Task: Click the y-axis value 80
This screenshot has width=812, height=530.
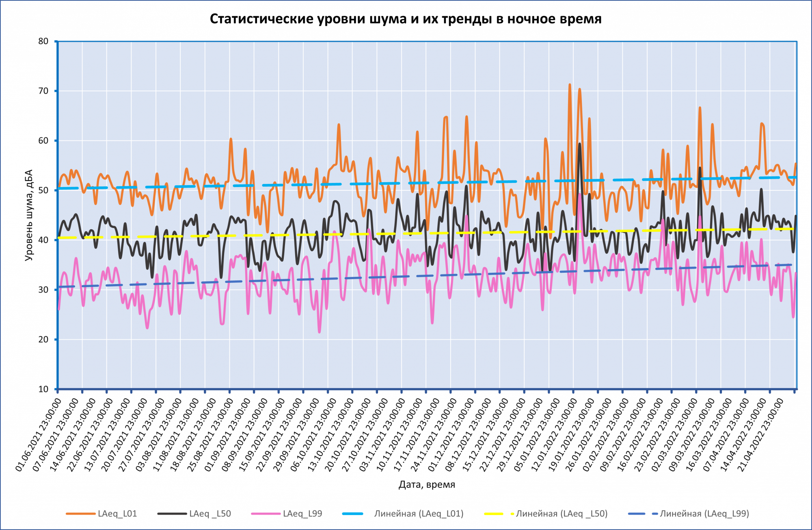Action: [x=43, y=41]
